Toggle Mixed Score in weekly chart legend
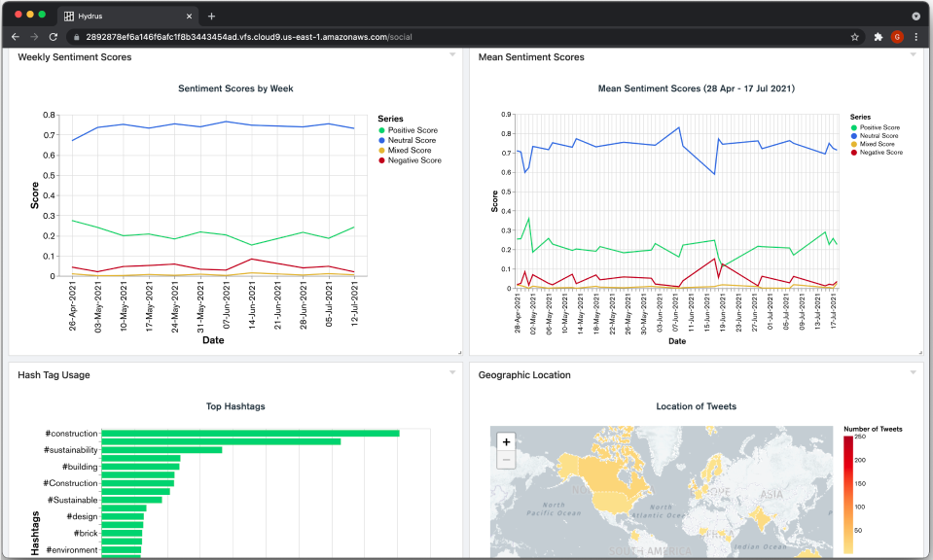 405,151
